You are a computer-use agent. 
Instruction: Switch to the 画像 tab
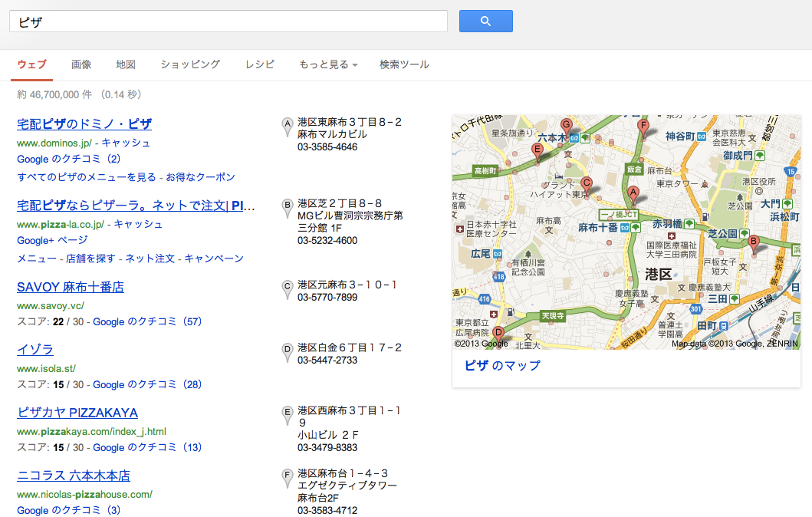81,64
